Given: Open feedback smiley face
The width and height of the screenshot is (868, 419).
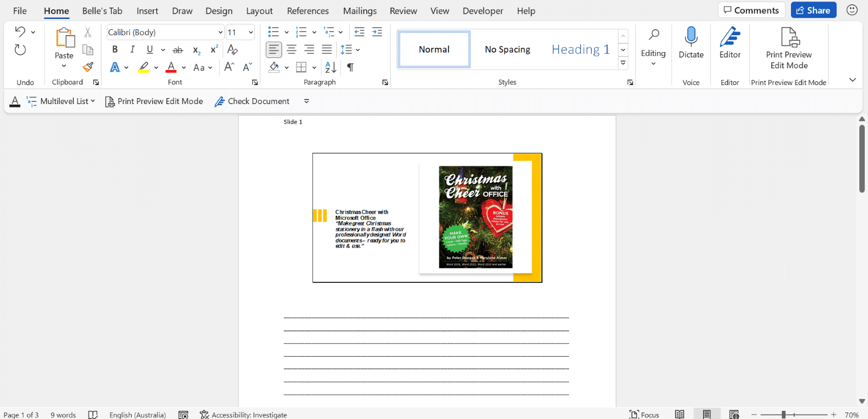Looking at the screenshot, I should click(852, 10).
